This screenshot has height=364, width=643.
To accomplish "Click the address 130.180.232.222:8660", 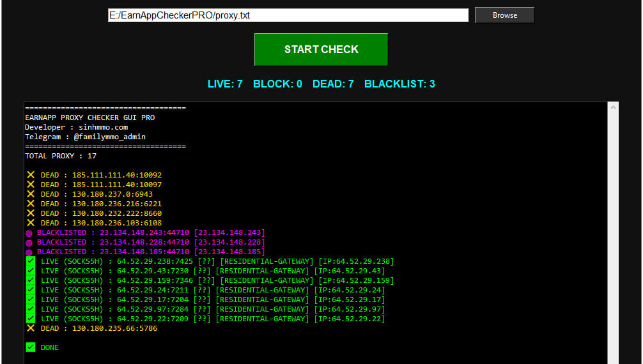I will tap(117, 213).
